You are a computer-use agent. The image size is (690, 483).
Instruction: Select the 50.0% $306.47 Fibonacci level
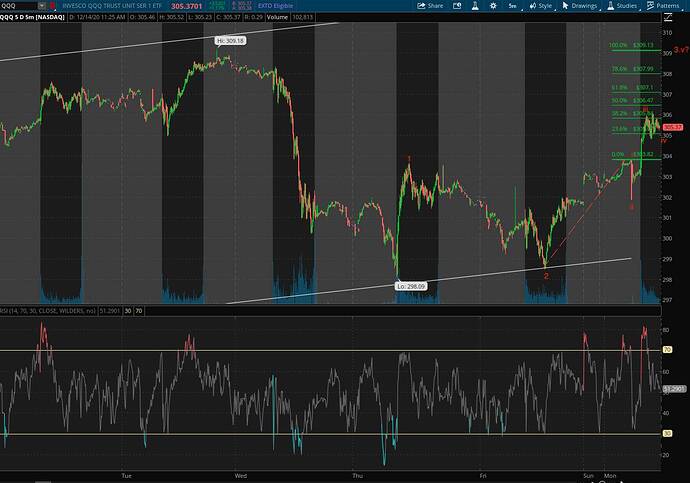(x=632, y=100)
